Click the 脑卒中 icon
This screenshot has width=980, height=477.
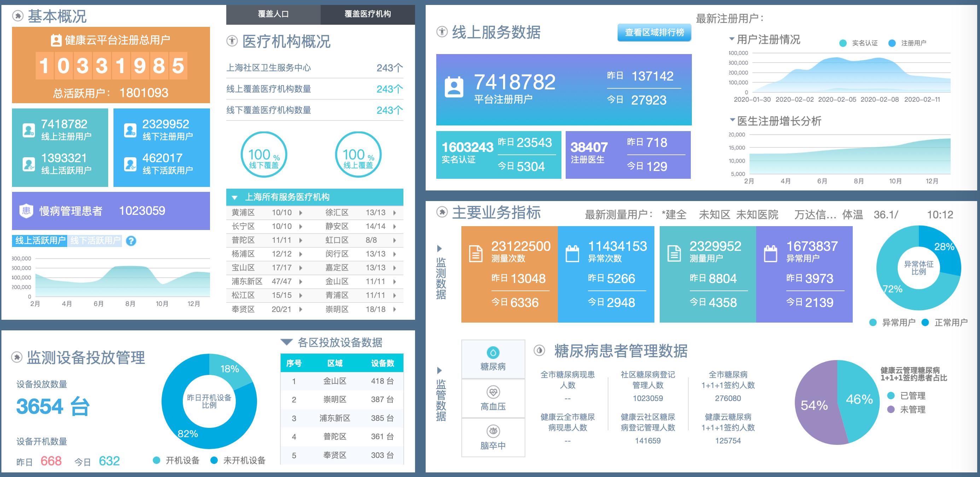point(493,431)
